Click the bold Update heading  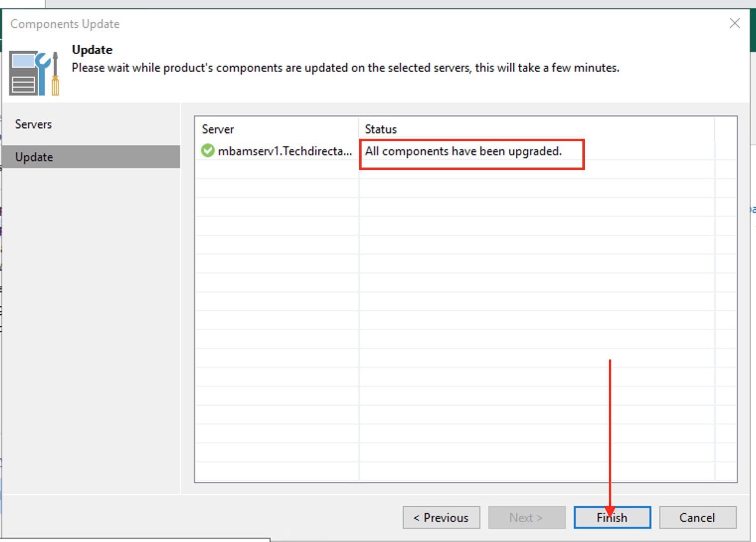click(x=92, y=50)
